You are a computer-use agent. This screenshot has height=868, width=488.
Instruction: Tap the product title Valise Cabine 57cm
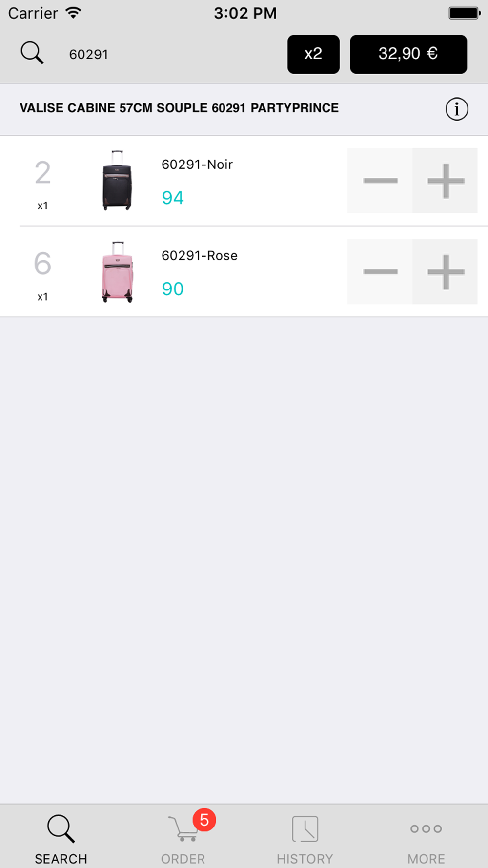pos(179,108)
